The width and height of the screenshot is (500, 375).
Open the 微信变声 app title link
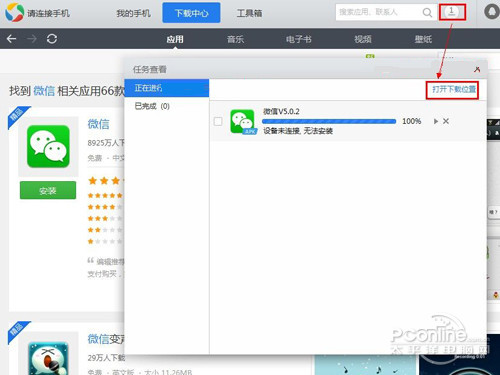pyautogui.click(x=106, y=339)
